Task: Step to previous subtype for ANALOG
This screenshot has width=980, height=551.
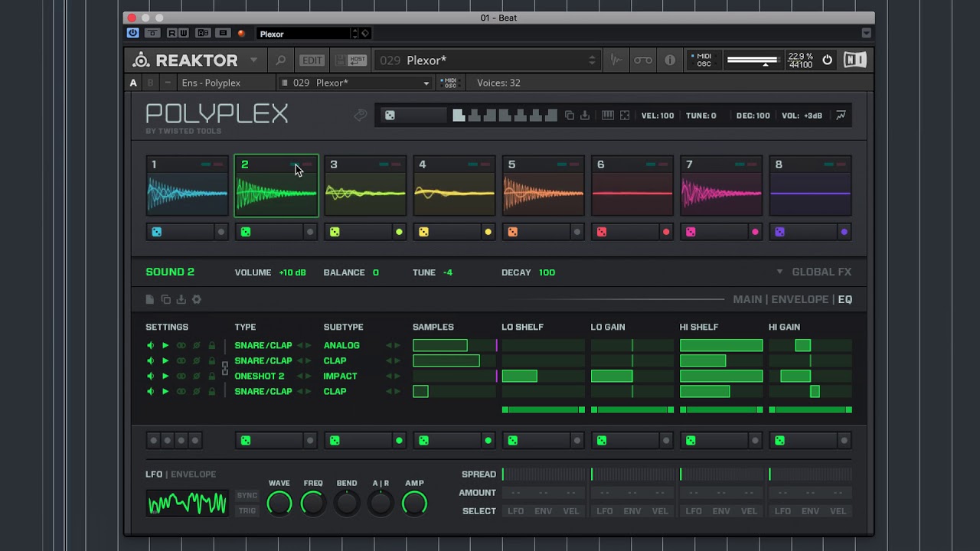Action: pos(389,345)
